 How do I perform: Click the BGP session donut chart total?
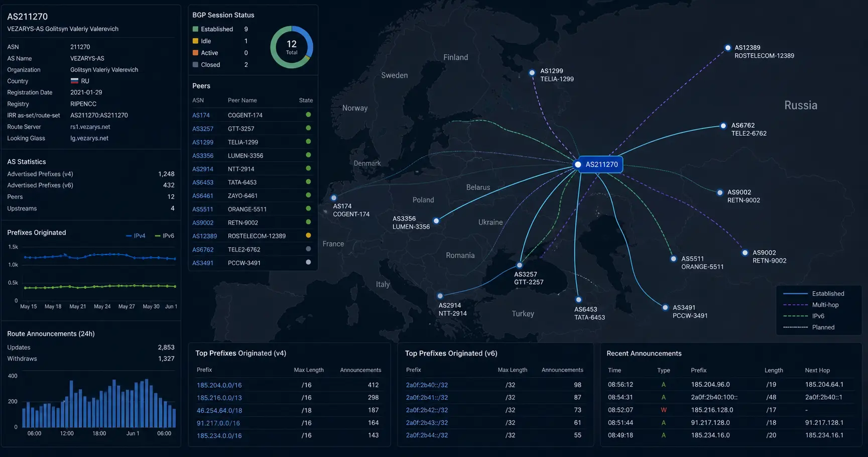click(x=292, y=47)
